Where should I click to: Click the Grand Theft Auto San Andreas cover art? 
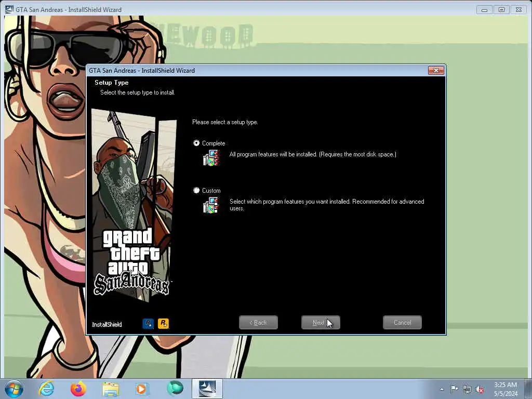pos(134,205)
